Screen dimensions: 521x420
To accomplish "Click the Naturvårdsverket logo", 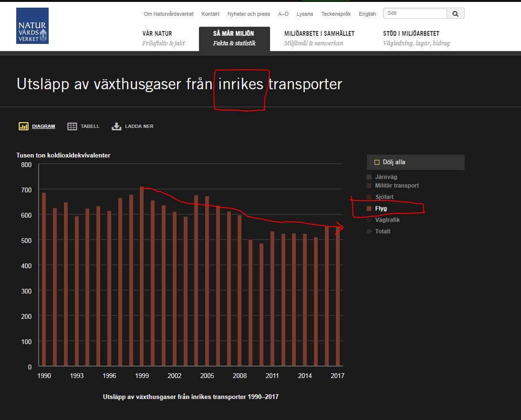I will point(32,26).
